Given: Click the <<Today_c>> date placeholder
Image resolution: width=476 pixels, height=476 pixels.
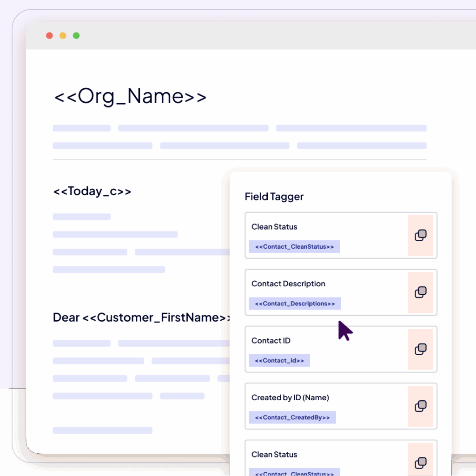Looking at the screenshot, I should (92, 192).
